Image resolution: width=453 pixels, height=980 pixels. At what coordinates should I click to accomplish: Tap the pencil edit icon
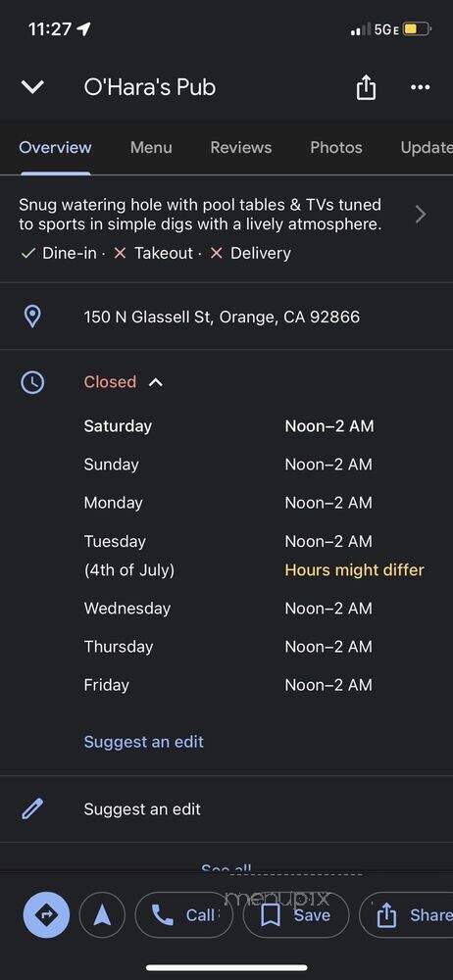tap(32, 808)
